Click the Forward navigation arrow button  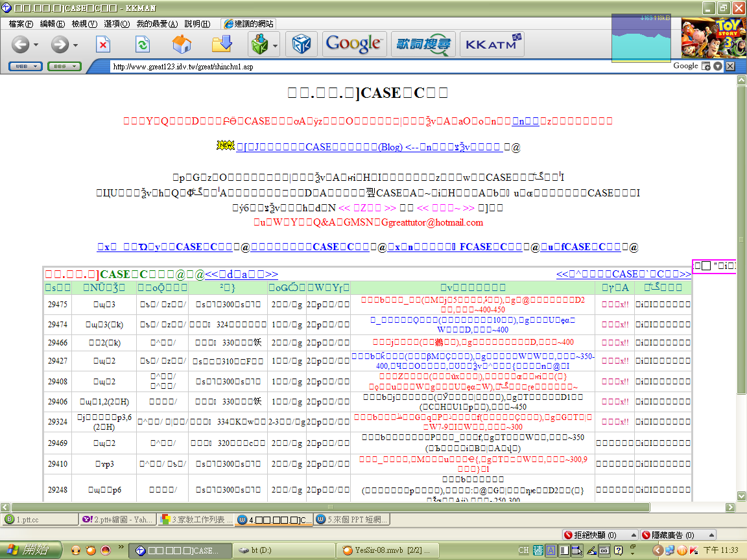pyautogui.click(x=59, y=45)
